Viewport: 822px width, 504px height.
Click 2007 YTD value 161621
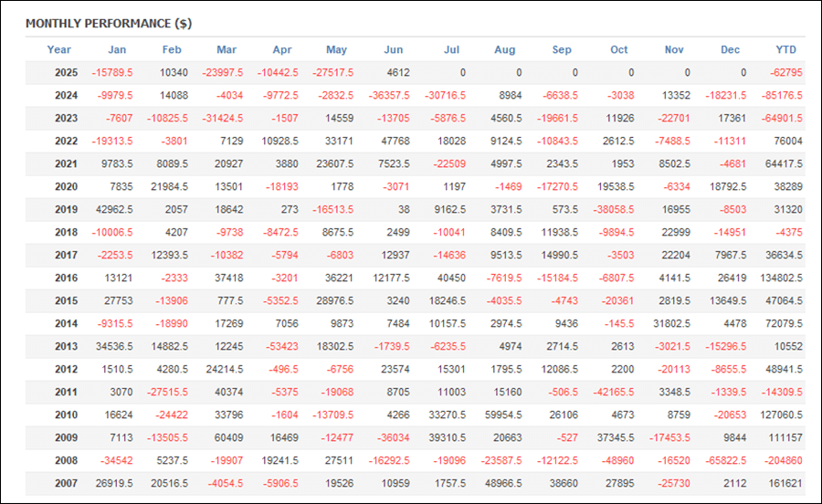point(785,483)
